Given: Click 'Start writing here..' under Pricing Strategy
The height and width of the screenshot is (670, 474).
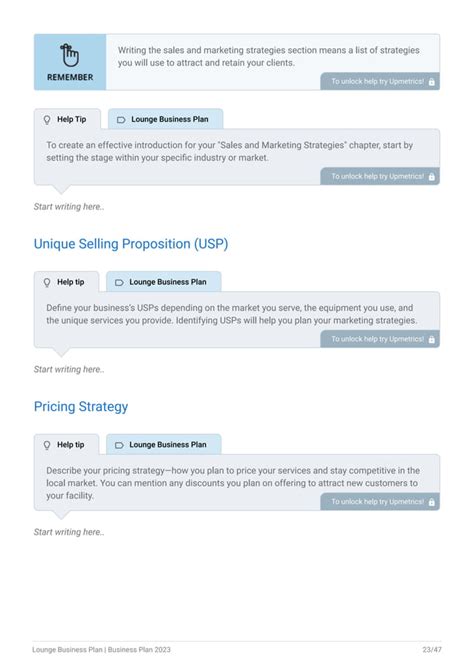Looking at the screenshot, I should [69, 532].
